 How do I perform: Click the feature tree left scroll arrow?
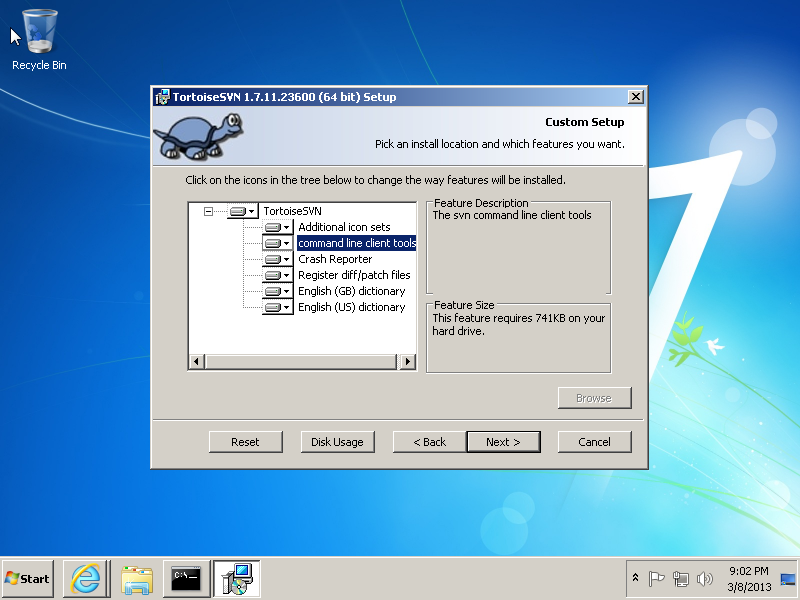(196, 362)
